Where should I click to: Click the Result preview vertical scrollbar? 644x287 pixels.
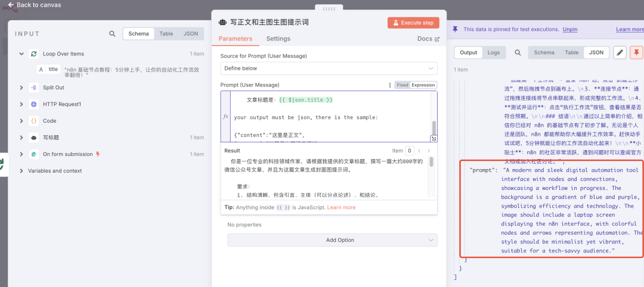coord(431,161)
